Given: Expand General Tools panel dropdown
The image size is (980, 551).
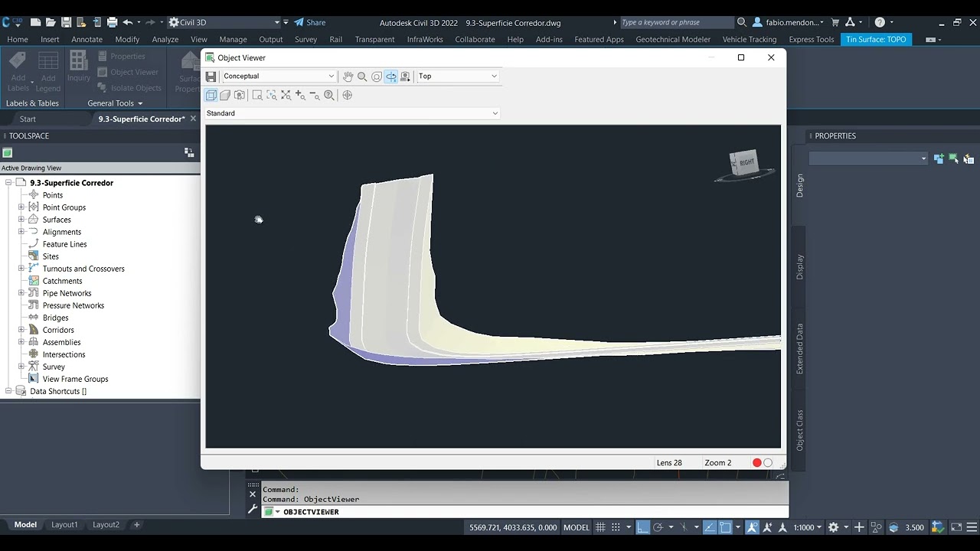Looking at the screenshot, I should [x=115, y=103].
